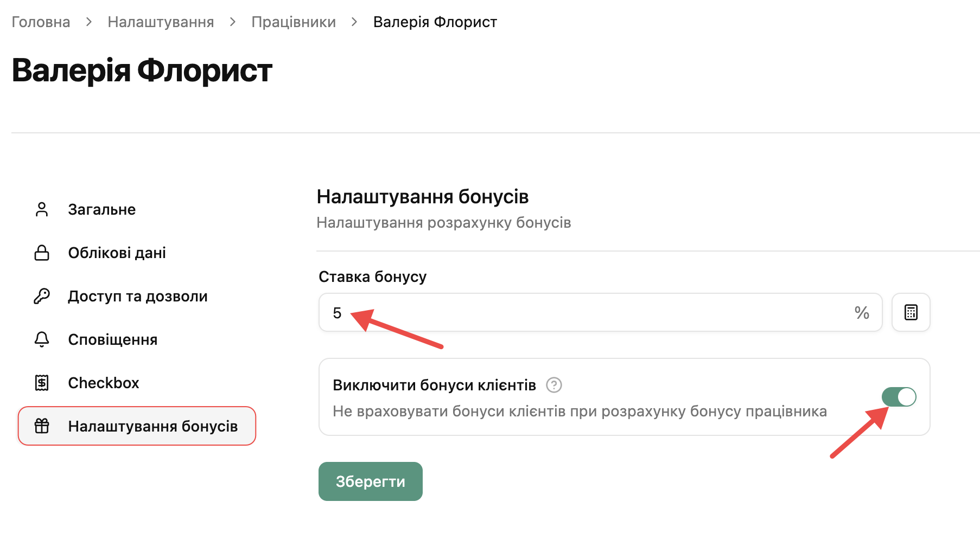
Task: Toggle the Виключити бонуси клієнтів switch
Action: click(x=899, y=397)
